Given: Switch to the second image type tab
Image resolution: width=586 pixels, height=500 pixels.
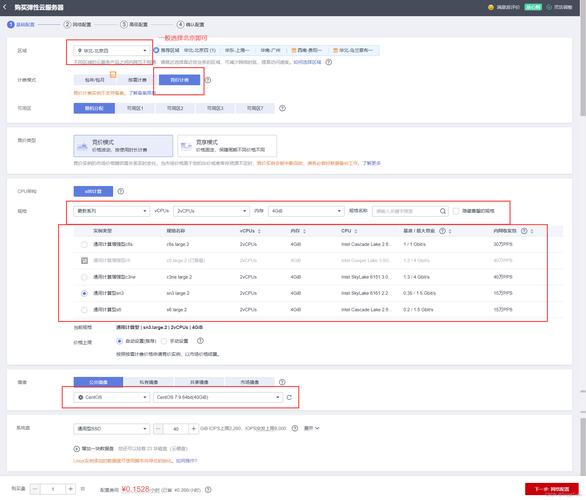Looking at the screenshot, I should click(x=148, y=382).
